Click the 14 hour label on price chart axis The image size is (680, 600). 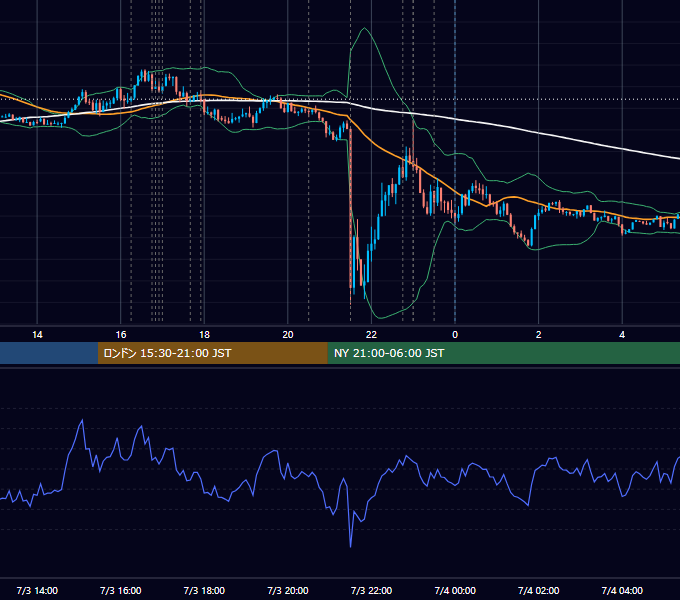point(37,335)
